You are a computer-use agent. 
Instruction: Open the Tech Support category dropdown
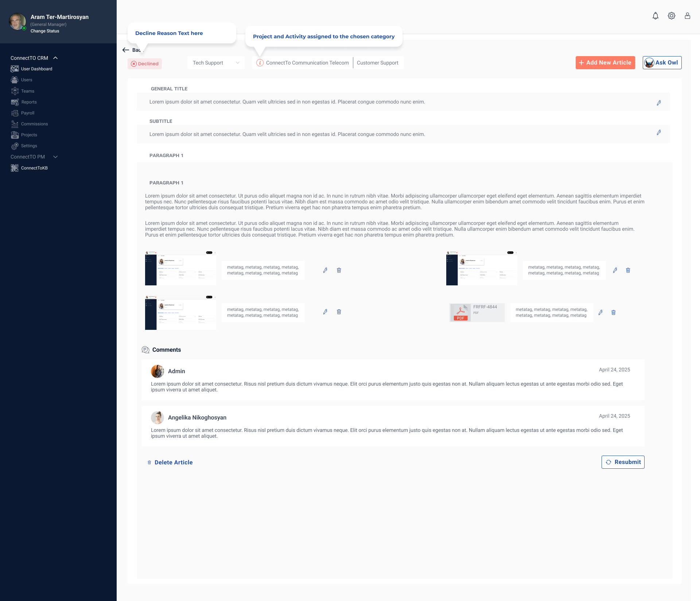216,63
